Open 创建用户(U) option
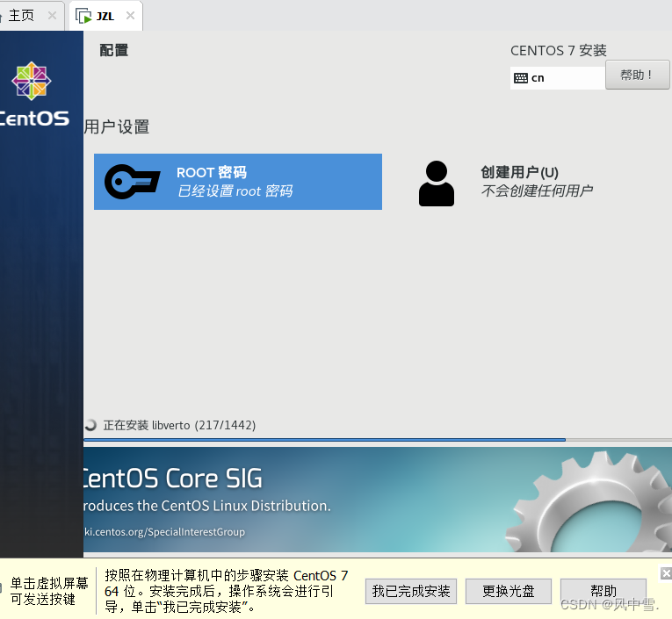Screen dimensions: 672x619 click(x=519, y=172)
